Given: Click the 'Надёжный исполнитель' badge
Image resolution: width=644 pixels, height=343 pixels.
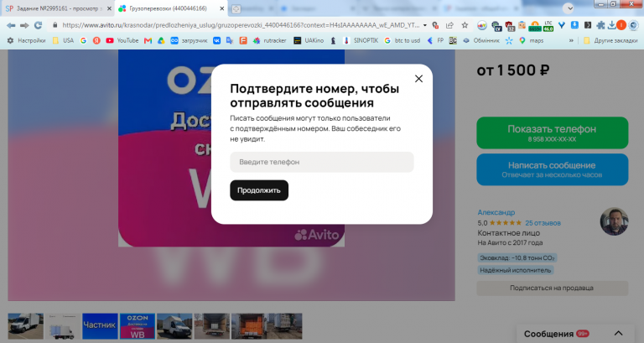Looking at the screenshot, I should [x=516, y=270].
